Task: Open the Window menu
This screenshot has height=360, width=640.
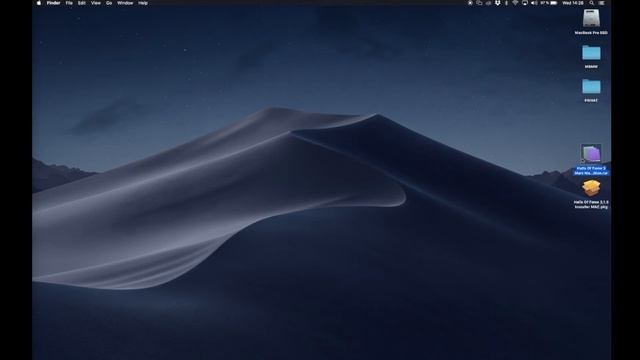Action: coord(125,3)
